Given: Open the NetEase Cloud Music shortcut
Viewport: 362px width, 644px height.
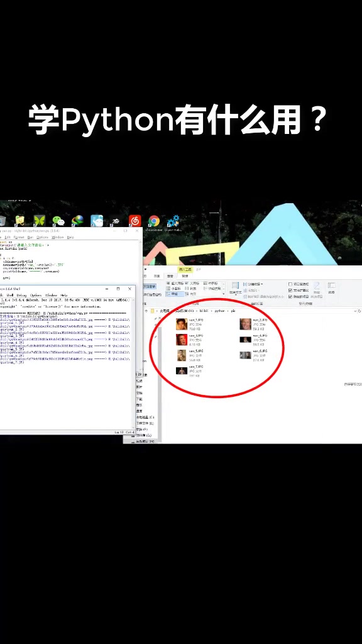Looking at the screenshot, I should pyautogui.click(x=135, y=221).
